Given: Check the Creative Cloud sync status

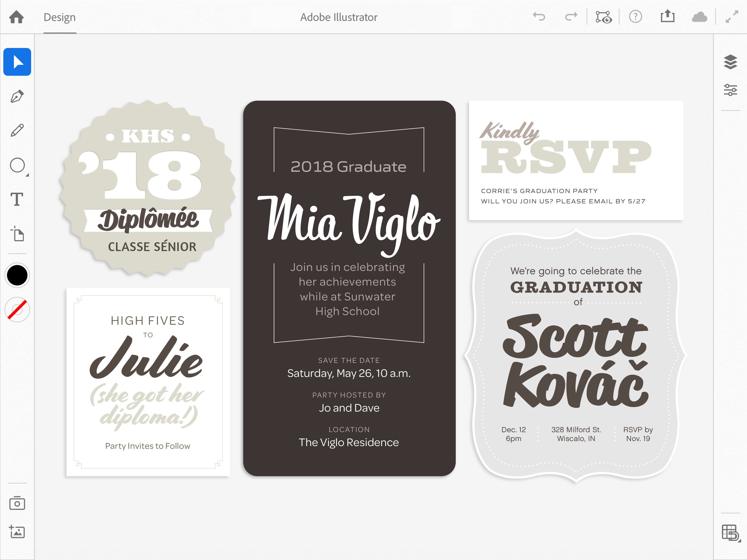Looking at the screenshot, I should click(699, 17).
